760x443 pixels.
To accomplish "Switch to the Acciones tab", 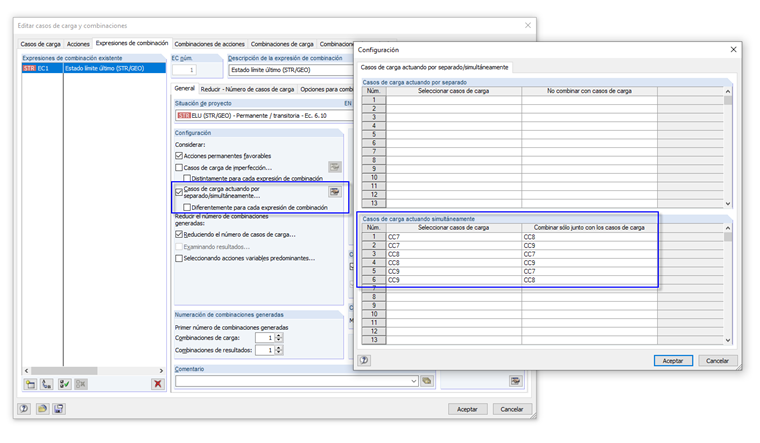I will 78,44.
